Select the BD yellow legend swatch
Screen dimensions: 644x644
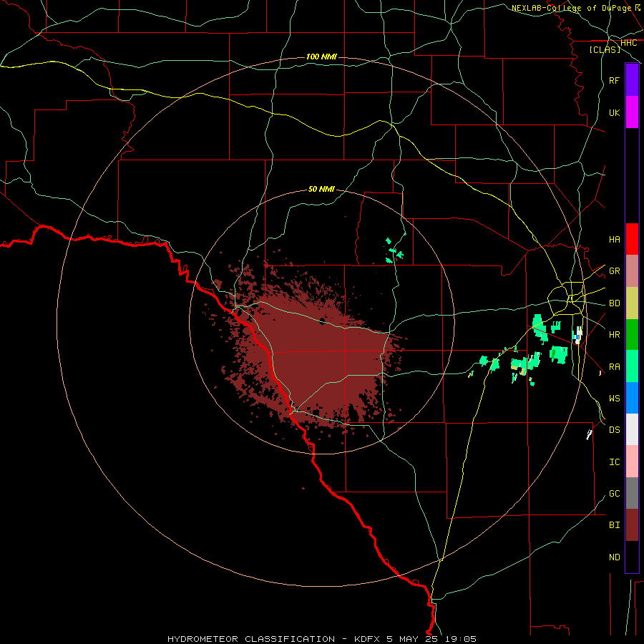point(632,303)
